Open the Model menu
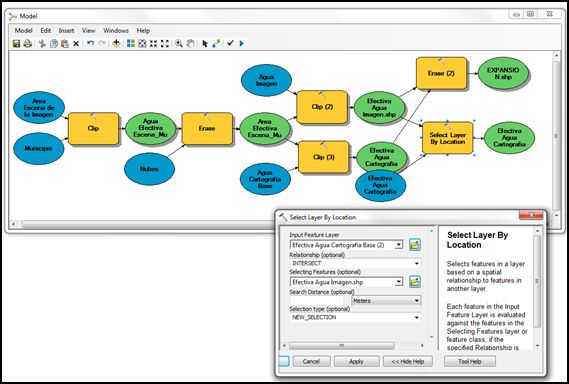569x384 pixels. click(x=24, y=30)
